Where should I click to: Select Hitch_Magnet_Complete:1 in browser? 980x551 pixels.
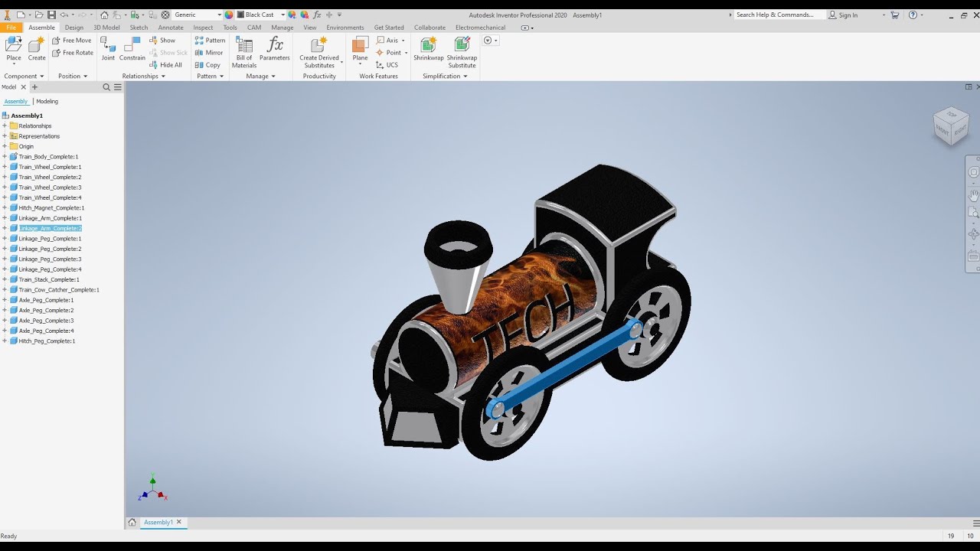(51, 207)
